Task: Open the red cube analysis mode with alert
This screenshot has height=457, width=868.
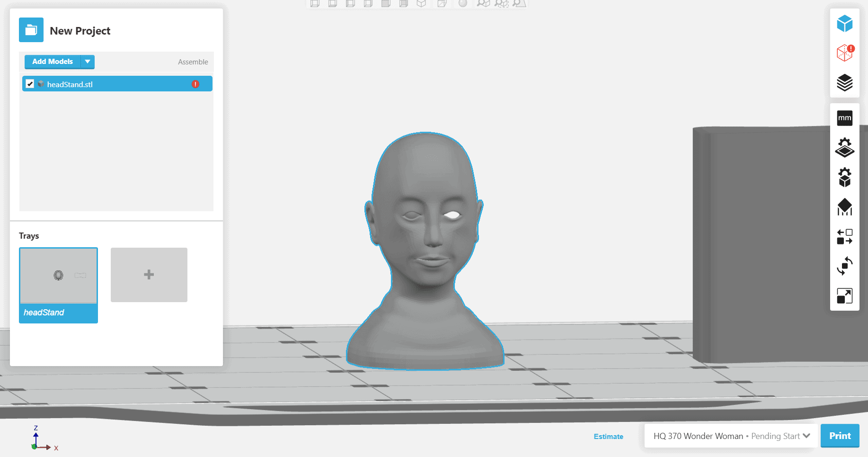Action: tap(845, 53)
